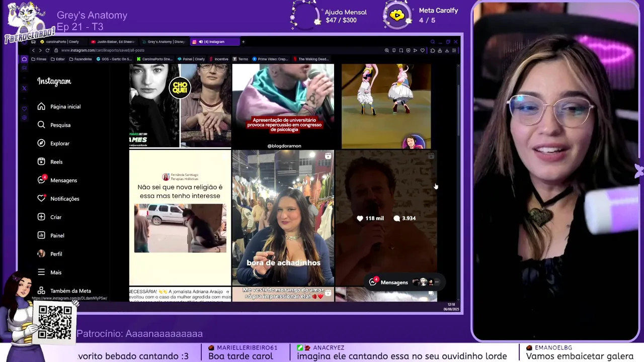Click options dots on Mensagens pill
The width and height of the screenshot is (644, 362).
click(x=437, y=283)
